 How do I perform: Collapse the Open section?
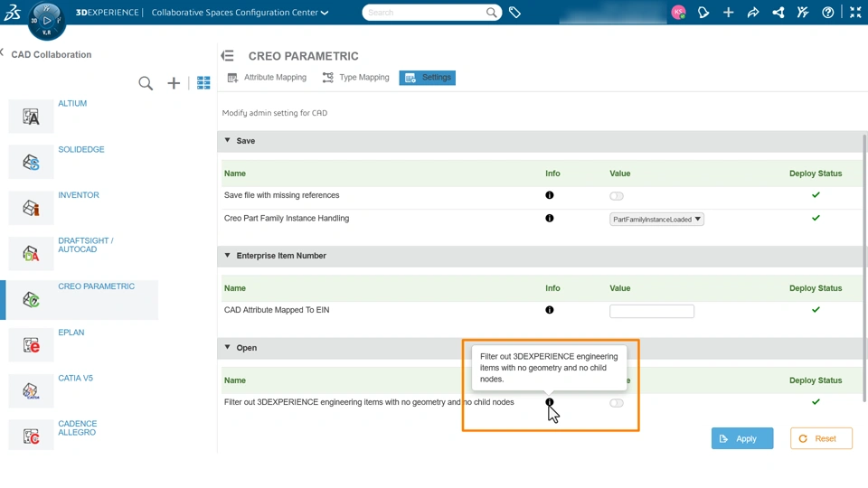coord(228,348)
